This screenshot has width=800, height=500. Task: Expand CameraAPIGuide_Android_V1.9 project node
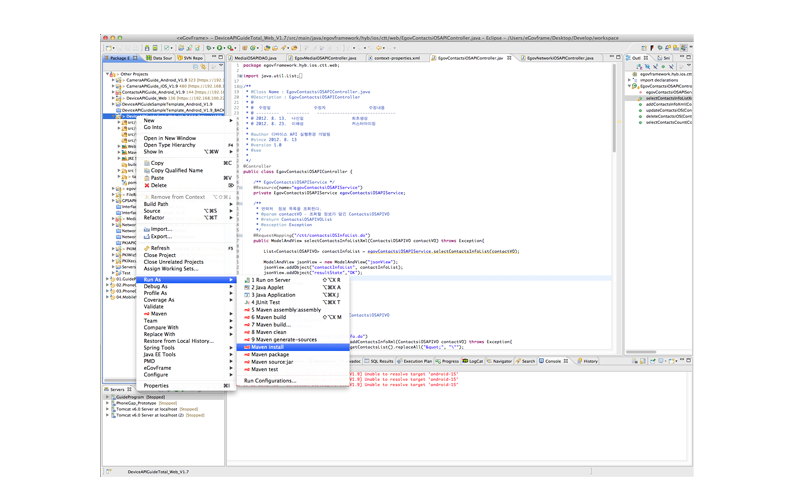[x=114, y=80]
